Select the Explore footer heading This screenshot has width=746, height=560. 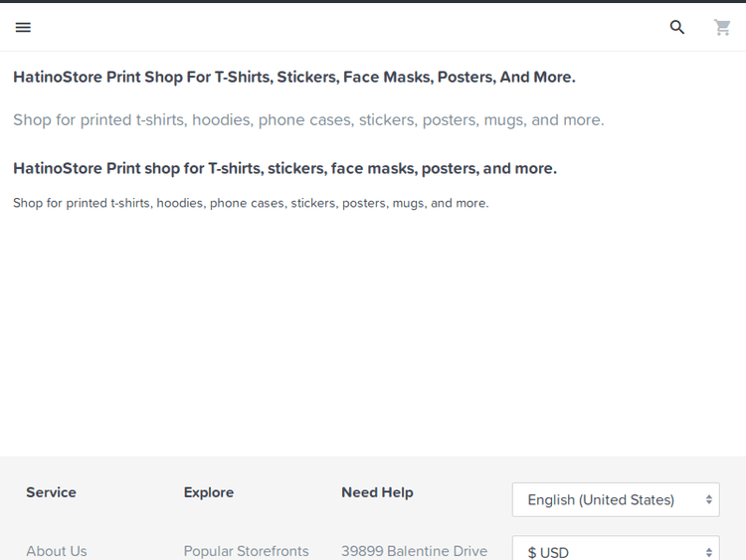(x=209, y=492)
